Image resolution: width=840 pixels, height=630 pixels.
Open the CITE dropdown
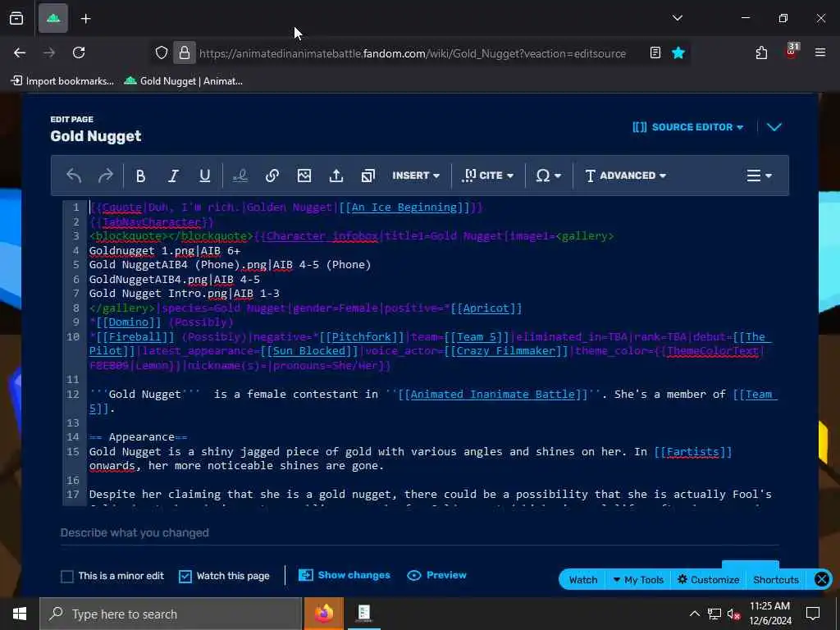(487, 176)
